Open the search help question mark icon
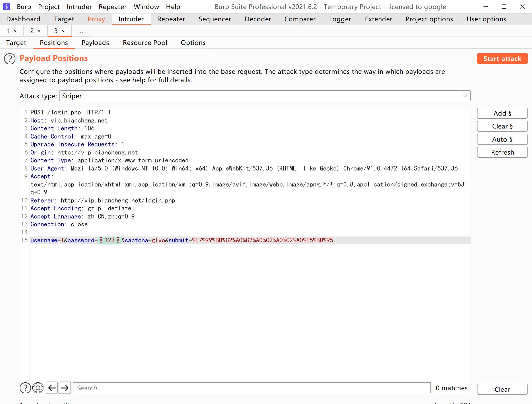 coord(25,388)
